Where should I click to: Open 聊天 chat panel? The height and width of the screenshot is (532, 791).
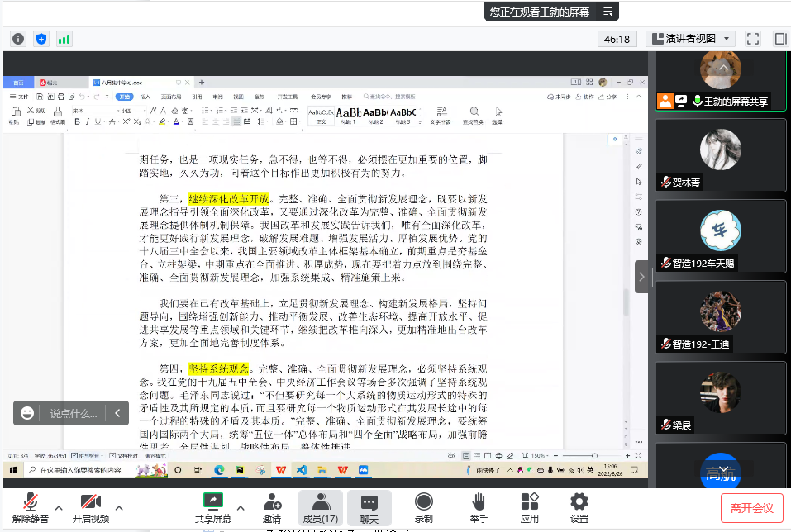(x=369, y=508)
